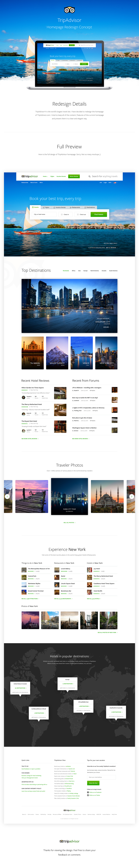Expand the More menu in secondary navigation
This screenshot has height=868, width=139.
41,182
